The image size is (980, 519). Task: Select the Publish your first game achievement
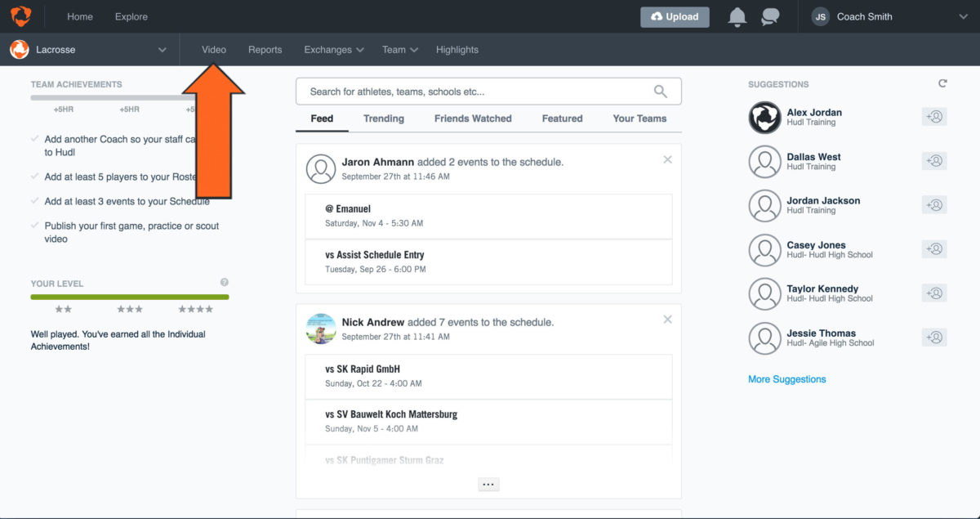pos(131,232)
